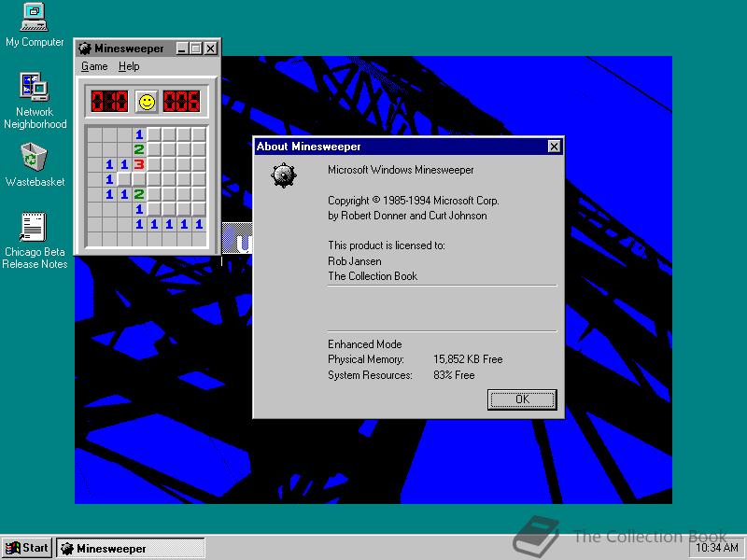This screenshot has height=560, width=747.
Task: Select the Network Neighborhood icon
Action: (x=35, y=101)
